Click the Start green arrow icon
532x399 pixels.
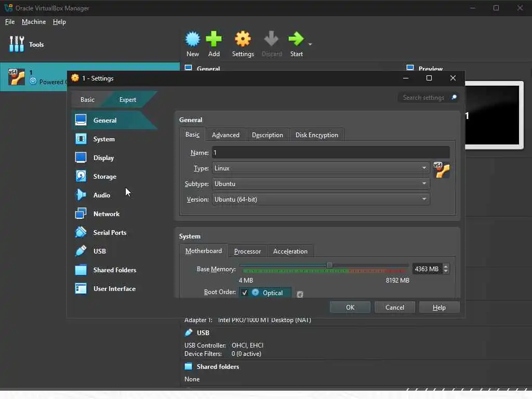(296, 44)
